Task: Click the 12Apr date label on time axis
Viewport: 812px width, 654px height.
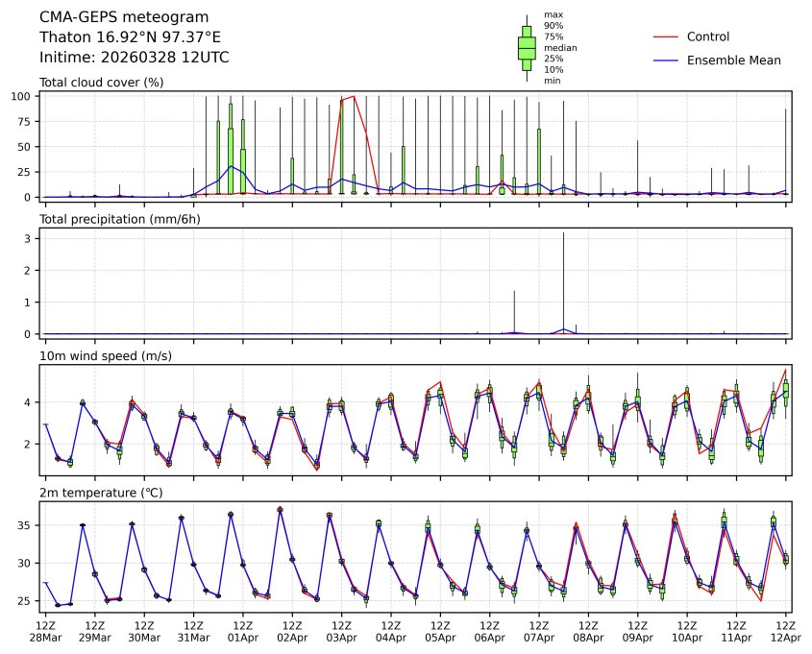Action: tap(786, 638)
